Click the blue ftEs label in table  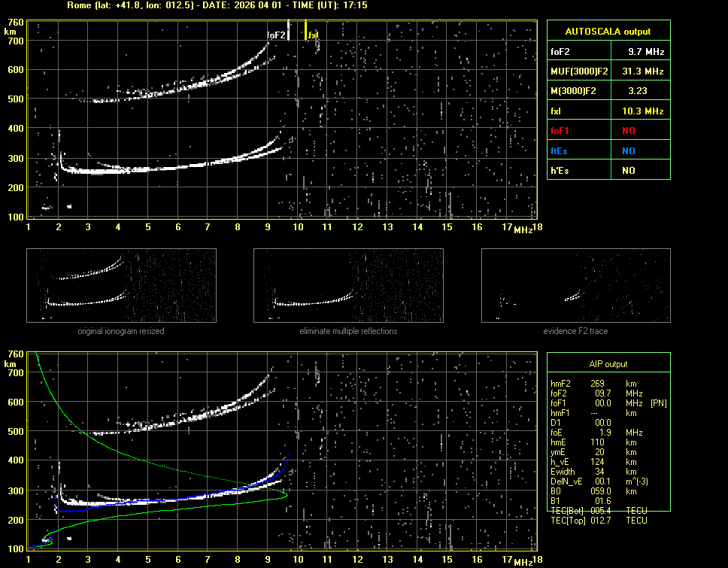[559, 150]
